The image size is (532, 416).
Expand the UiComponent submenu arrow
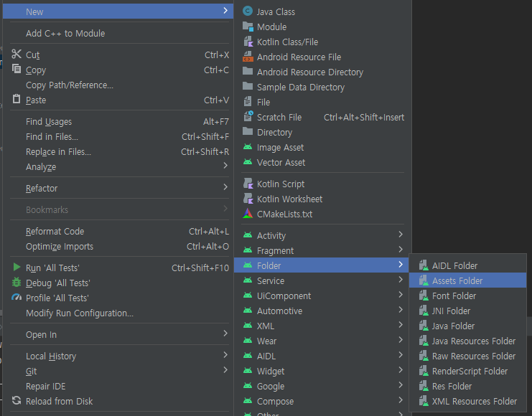pyautogui.click(x=401, y=295)
